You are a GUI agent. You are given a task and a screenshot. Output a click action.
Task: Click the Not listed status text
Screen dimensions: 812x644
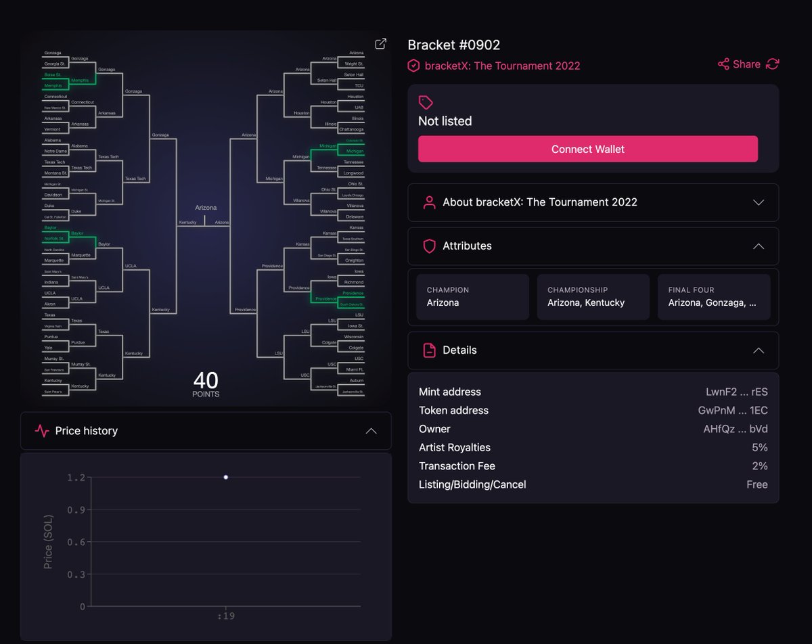pyautogui.click(x=445, y=121)
